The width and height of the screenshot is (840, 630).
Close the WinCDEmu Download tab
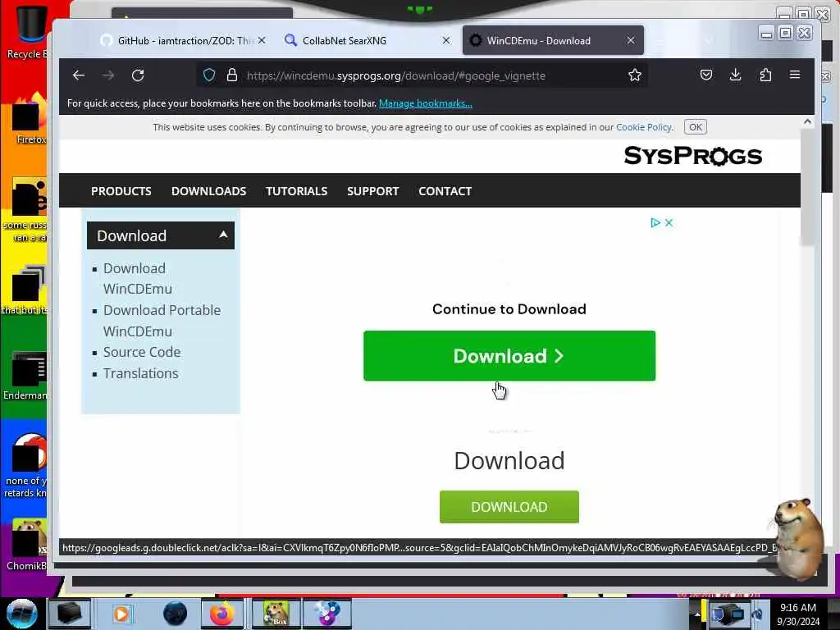[x=631, y=40]
